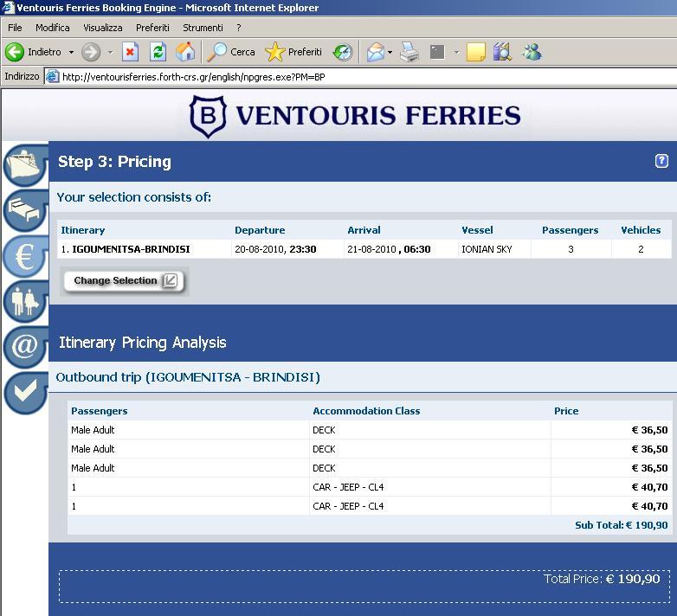Open the File menu
This screenshot has width=677, height=616.
(15, 28)
